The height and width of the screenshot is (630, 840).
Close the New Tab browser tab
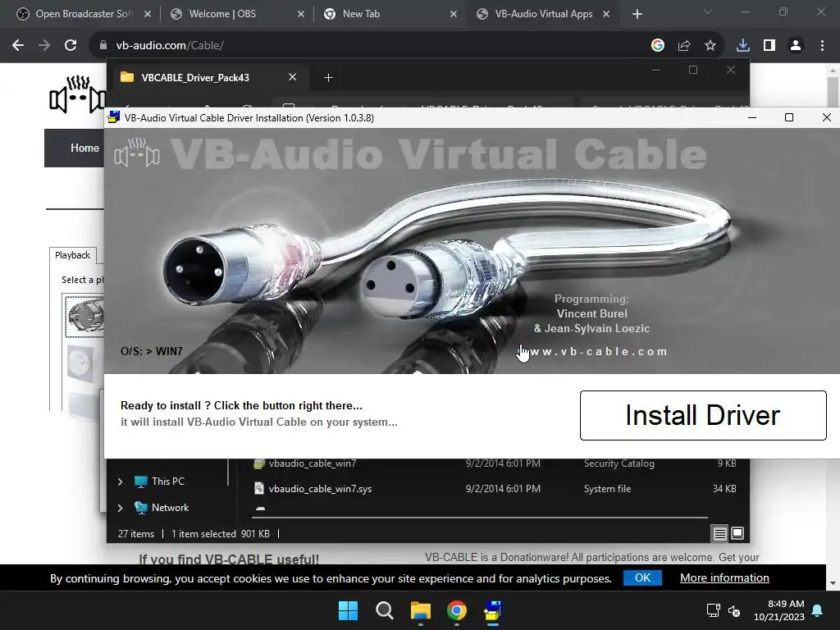pyautogui.click(x=454, y=14)
